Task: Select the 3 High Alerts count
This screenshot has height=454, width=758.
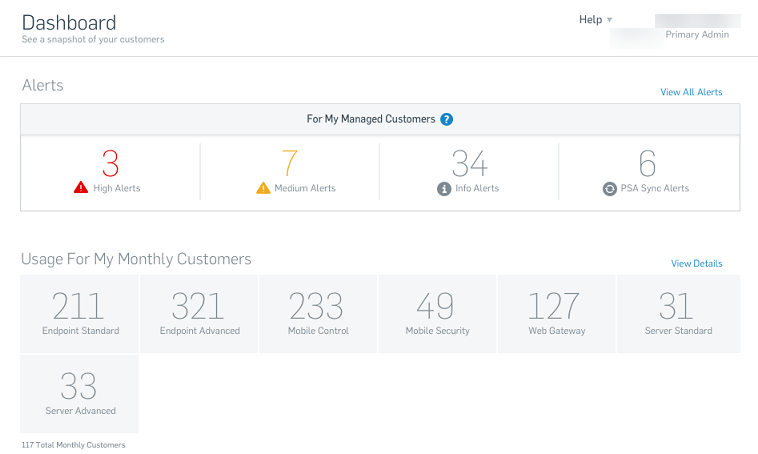Action: click(110, 162)
